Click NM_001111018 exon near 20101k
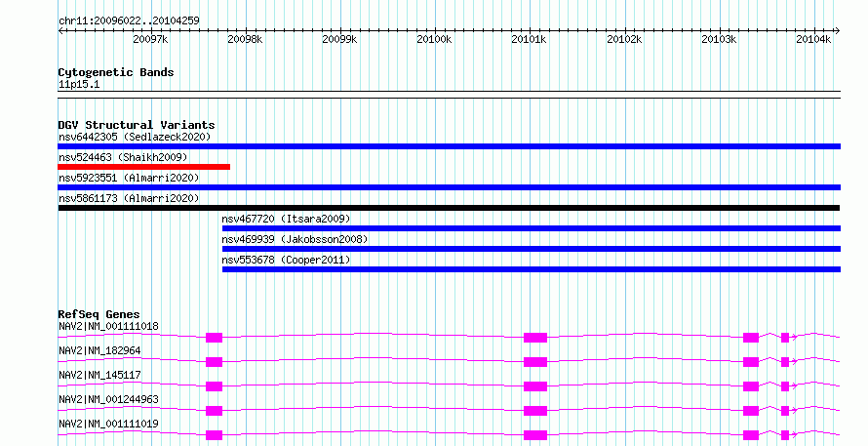The height and width of the screenshot is (446, 868). coord(535,338)
